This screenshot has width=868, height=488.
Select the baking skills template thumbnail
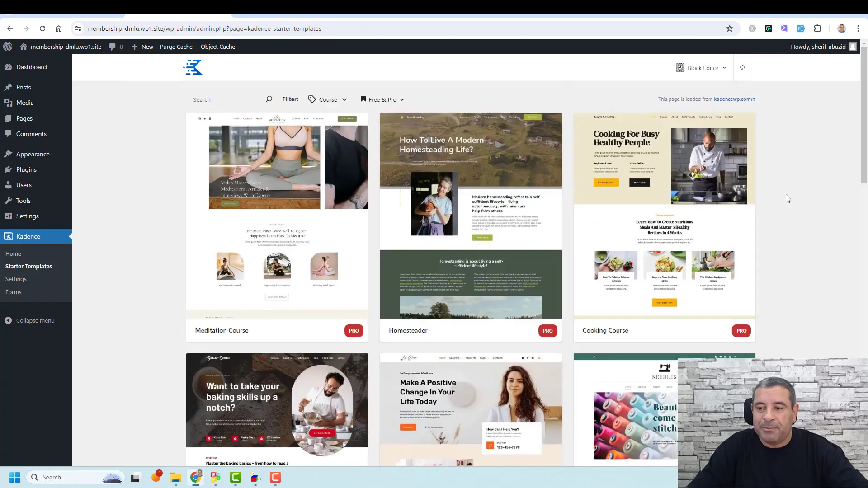tap(277, 410)
